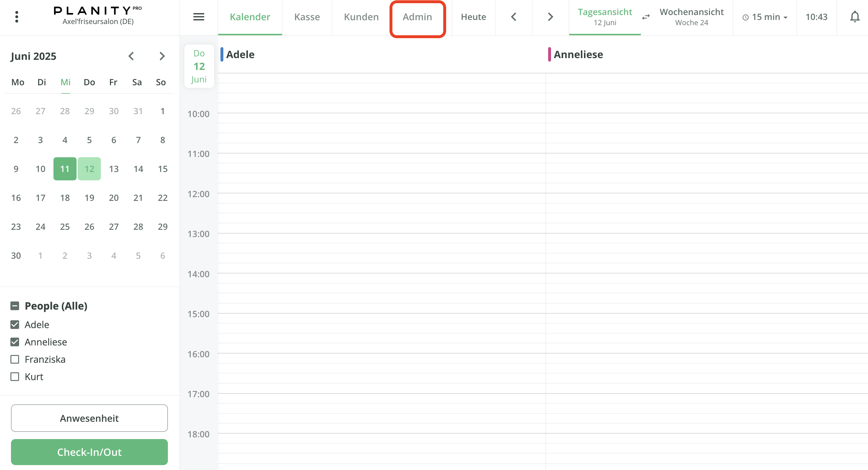868x470 pixels.
Task: Open the Anwesenheit panel
Action: click(89, 418)
